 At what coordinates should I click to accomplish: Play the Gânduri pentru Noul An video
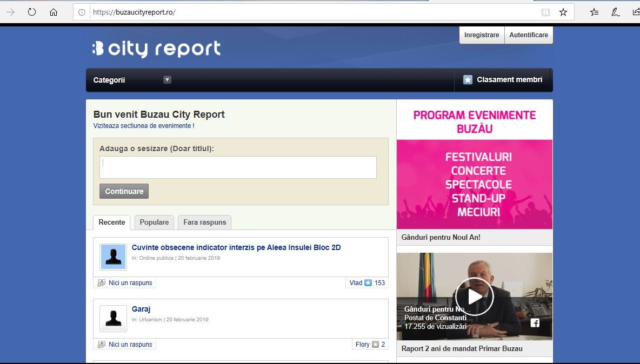(474, 296)
